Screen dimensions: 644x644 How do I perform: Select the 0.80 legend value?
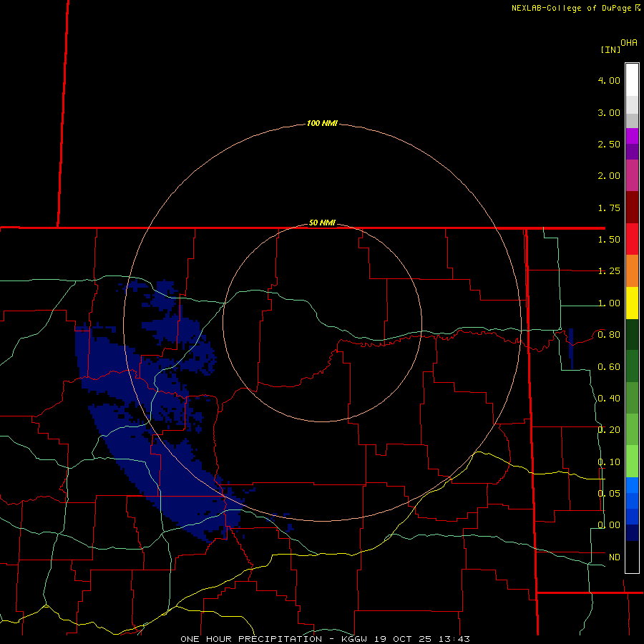(609, 335)
